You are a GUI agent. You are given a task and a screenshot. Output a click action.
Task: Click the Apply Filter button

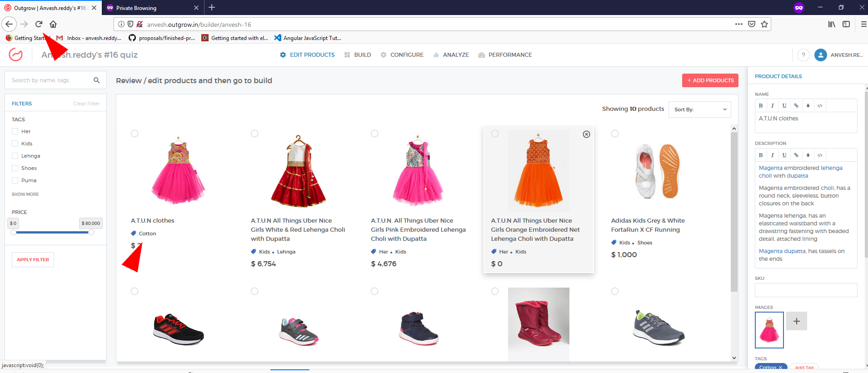[33, 260]
